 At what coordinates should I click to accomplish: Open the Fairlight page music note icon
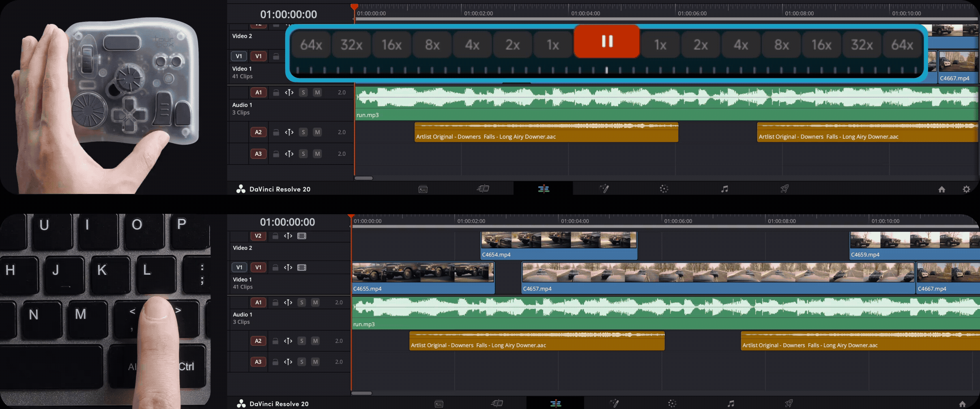click(x=724, y=188)
